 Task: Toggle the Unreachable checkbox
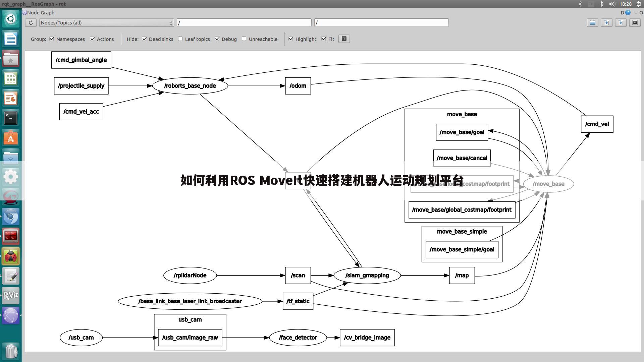[x=244, y=39]
